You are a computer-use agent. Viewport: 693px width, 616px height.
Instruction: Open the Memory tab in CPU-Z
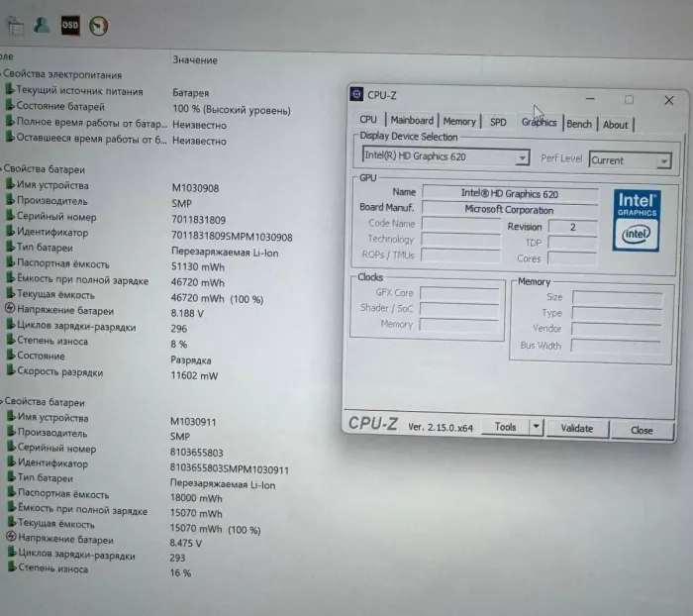point(459,121)
